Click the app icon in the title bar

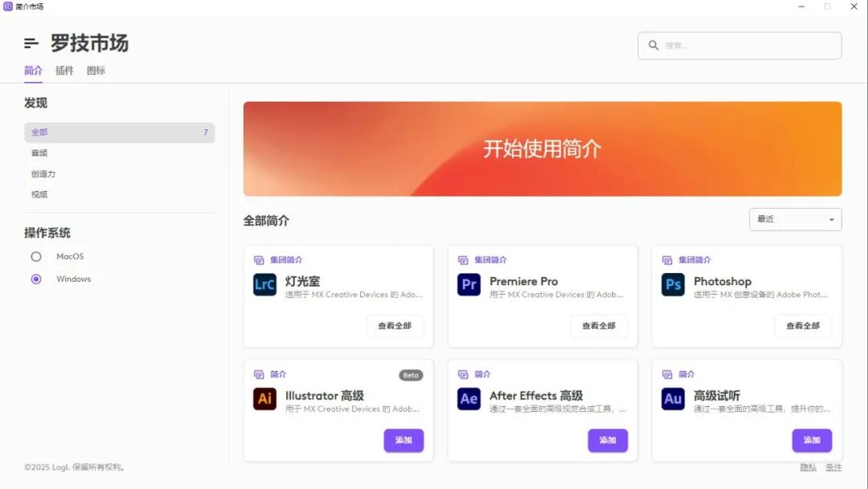pyautogui.click(x=8, y=6)
